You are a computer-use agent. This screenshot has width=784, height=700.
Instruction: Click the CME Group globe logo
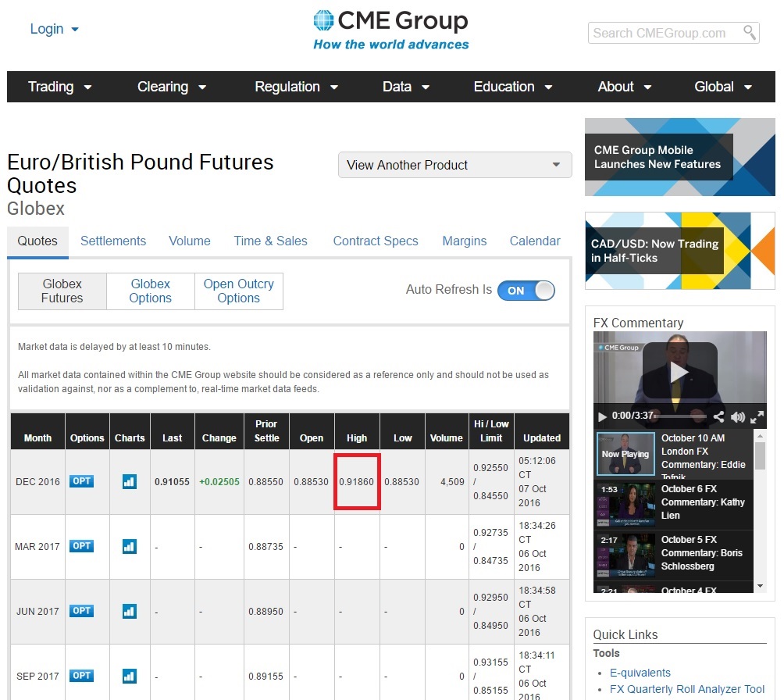tap(323, 20)
